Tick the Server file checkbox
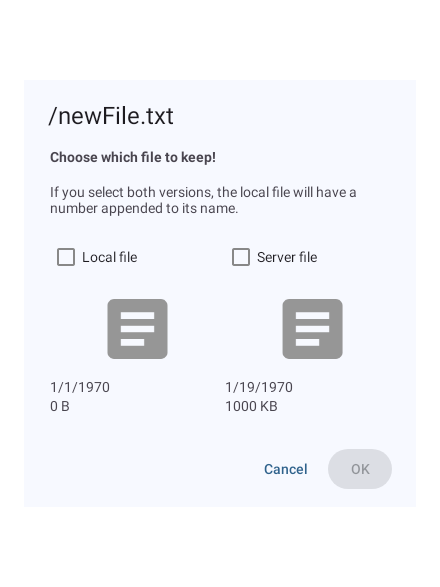The width and height of the screenshot is (440, 587). tap(241, 257)
